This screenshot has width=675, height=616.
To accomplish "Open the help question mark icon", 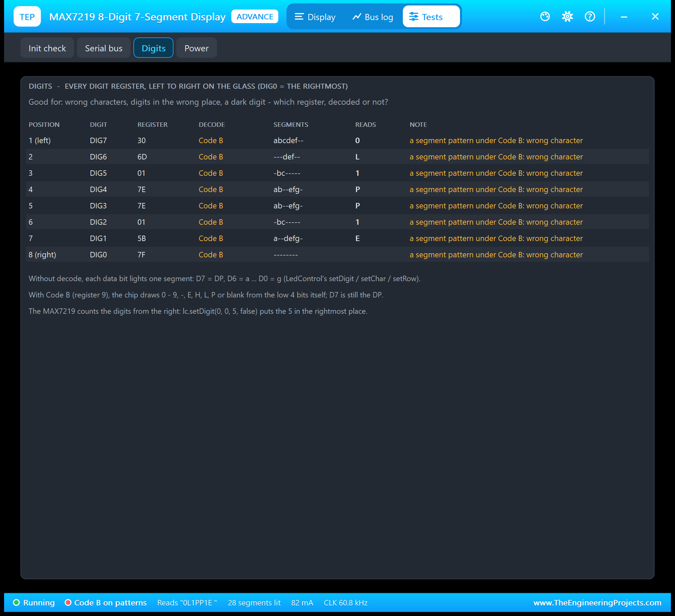I will pyautogui.click(x=590, y=16).
